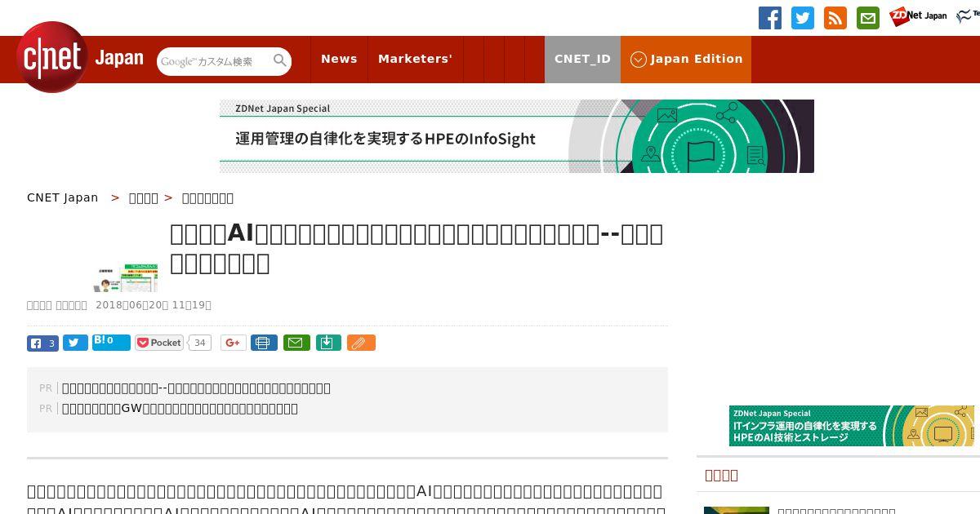Print the article with the printer icon
Screen dimensions: 980x514
pyautogui.click(x=264, y=343)
